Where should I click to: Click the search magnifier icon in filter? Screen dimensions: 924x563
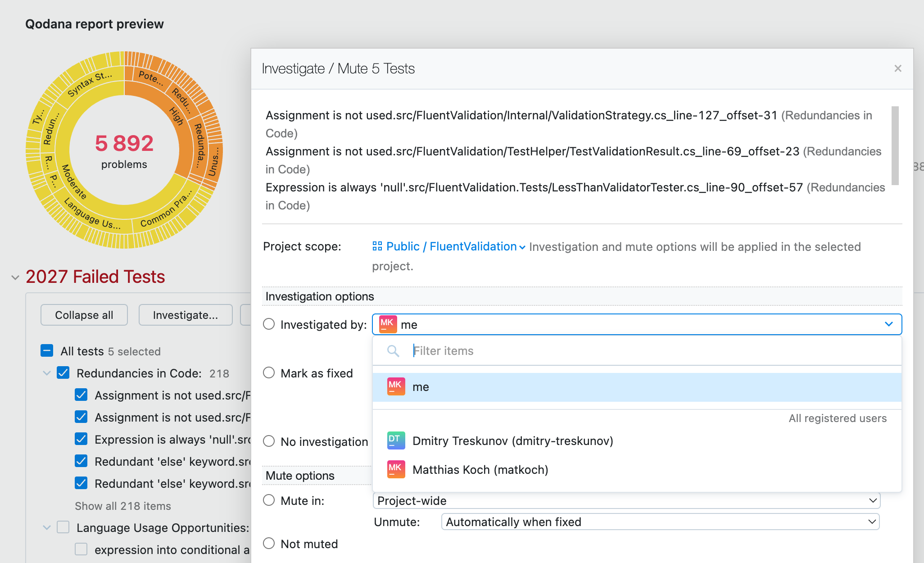393,351
